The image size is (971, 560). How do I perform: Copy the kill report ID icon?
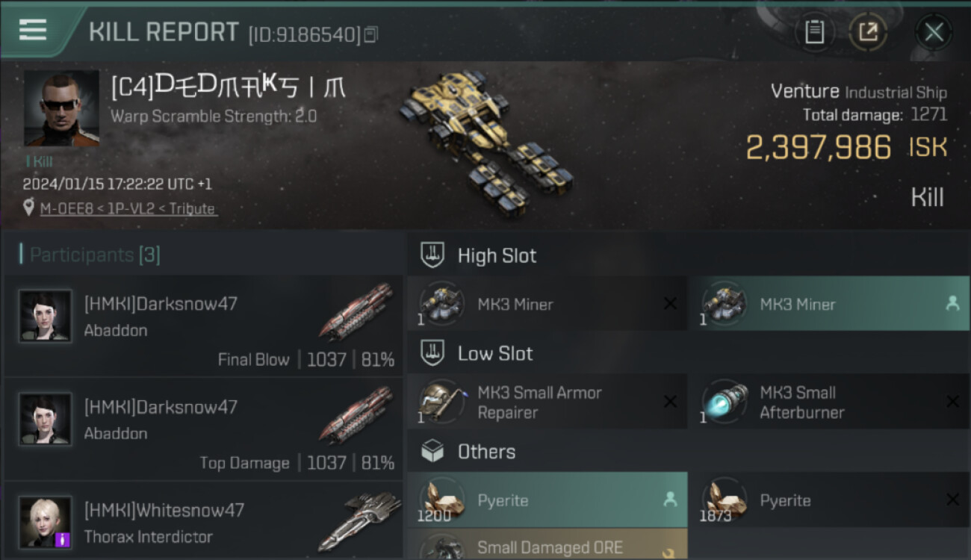click(371, 34)
